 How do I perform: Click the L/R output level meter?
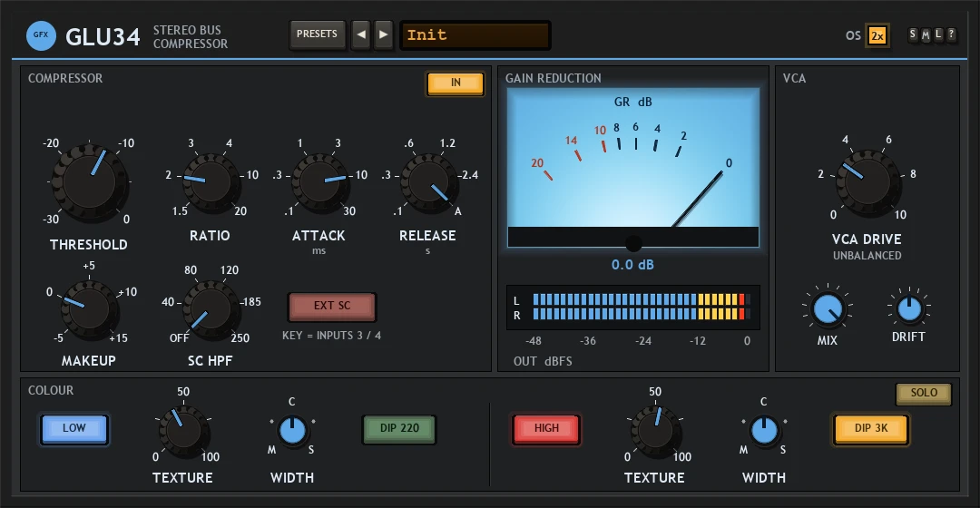[633, 308]
